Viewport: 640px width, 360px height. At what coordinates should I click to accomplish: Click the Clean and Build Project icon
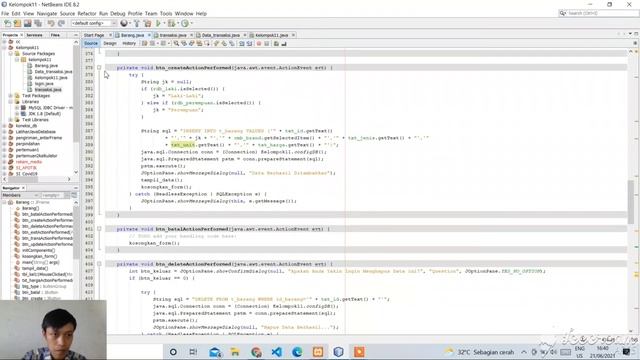pos(147,23)
